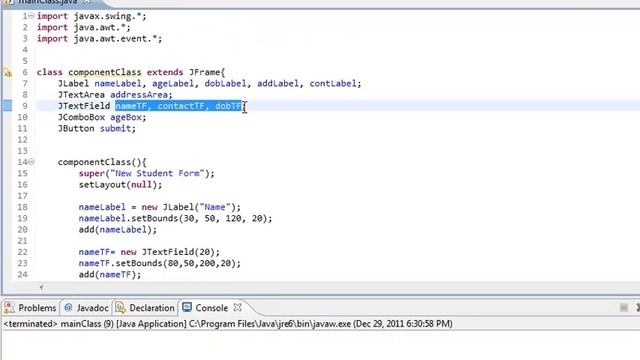Viewport: 640px width, 360px height.
Task: Click the highlighted selection 'nameTF, contactTF, dobTF'
Action: pos(178,106)
